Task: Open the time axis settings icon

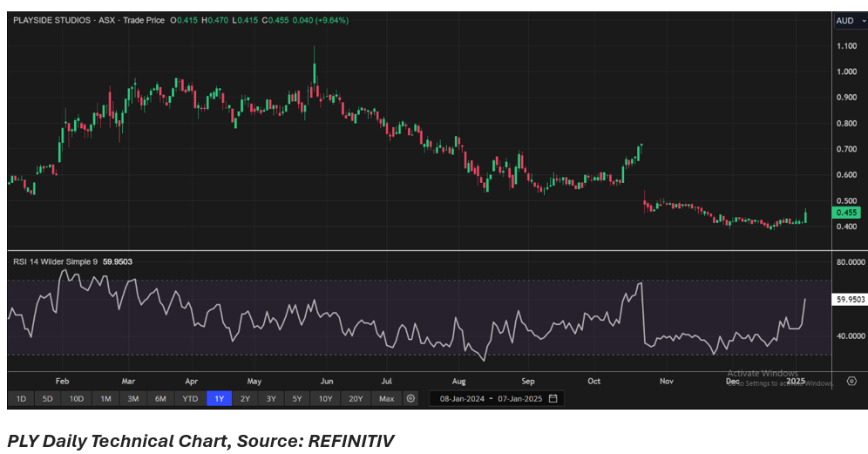Action: click(x=852, y=381)
